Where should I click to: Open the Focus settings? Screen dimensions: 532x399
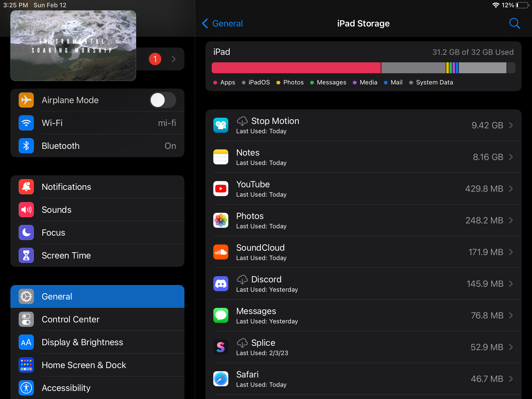97,232
